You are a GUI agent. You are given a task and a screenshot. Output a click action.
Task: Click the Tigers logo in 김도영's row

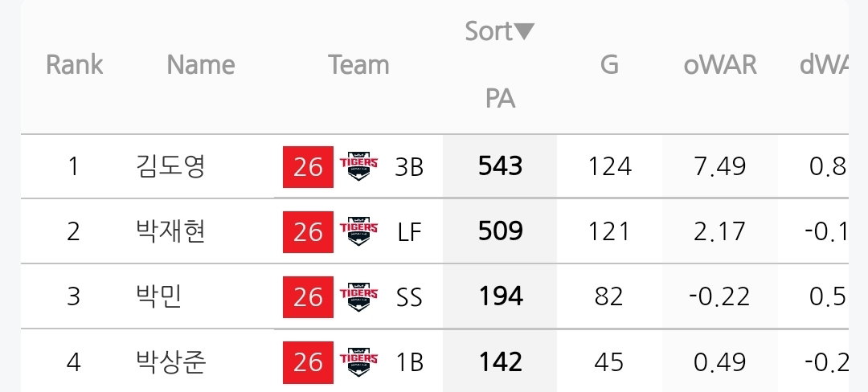coord(358,167)
